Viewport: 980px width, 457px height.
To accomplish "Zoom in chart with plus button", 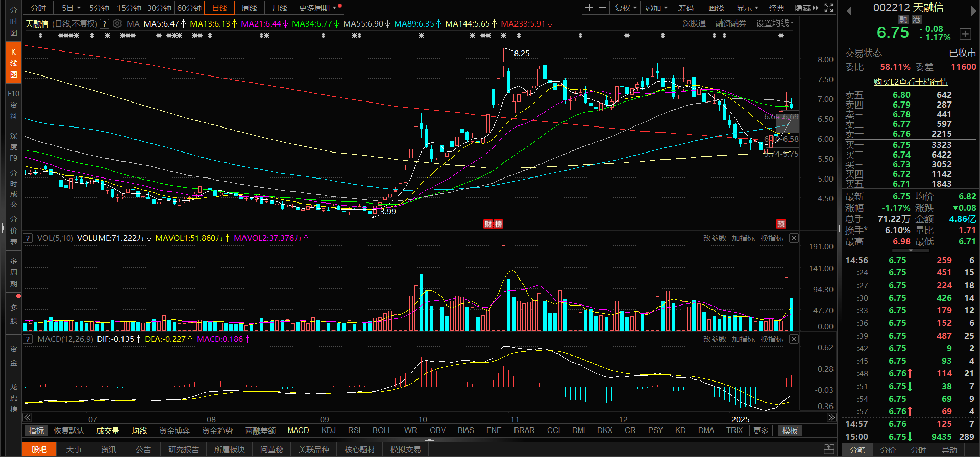I will click(589, 8).
